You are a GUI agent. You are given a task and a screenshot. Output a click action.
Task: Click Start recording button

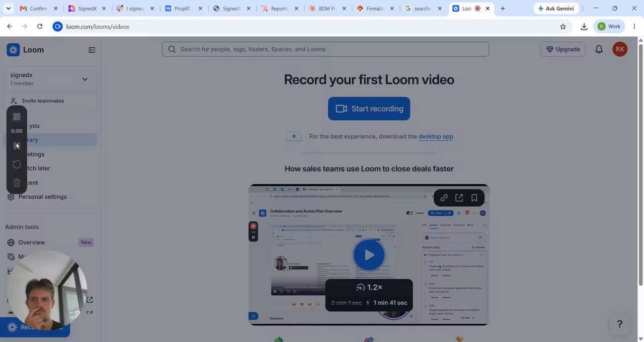point(369,109)
